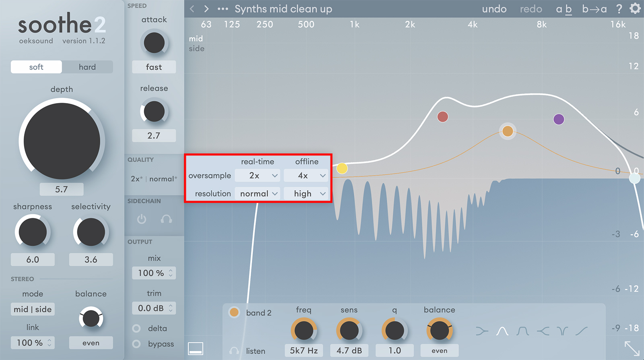Select the purple band node

[x=559, y=119]
